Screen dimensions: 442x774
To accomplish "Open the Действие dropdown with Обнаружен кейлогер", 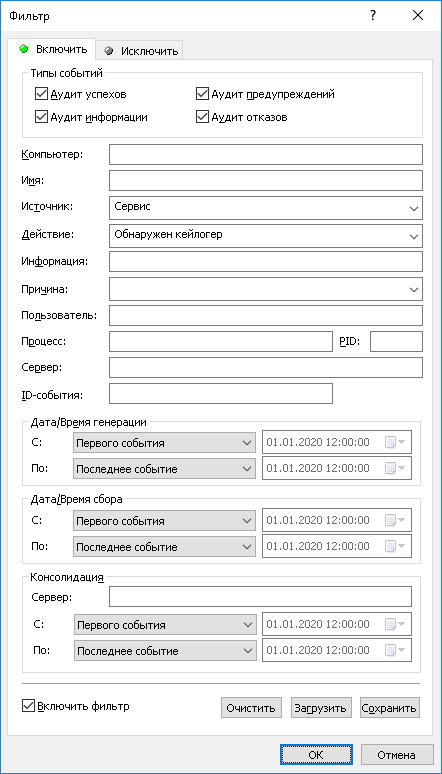I will (x=266, y=235).
